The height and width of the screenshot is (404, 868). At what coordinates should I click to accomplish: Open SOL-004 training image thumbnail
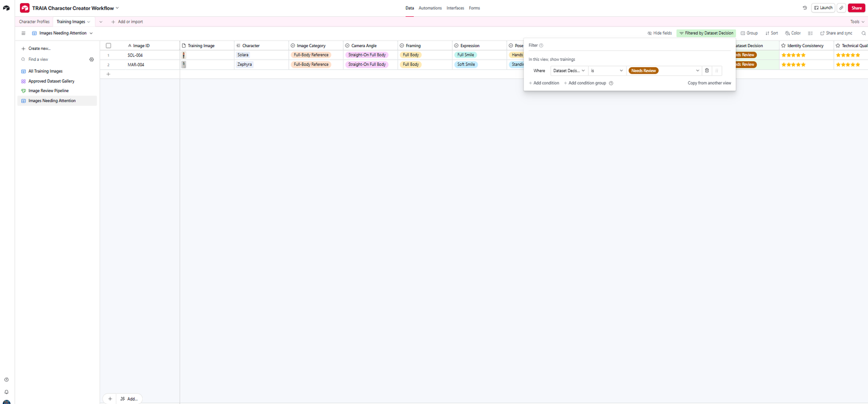click(x=184, y=55)
